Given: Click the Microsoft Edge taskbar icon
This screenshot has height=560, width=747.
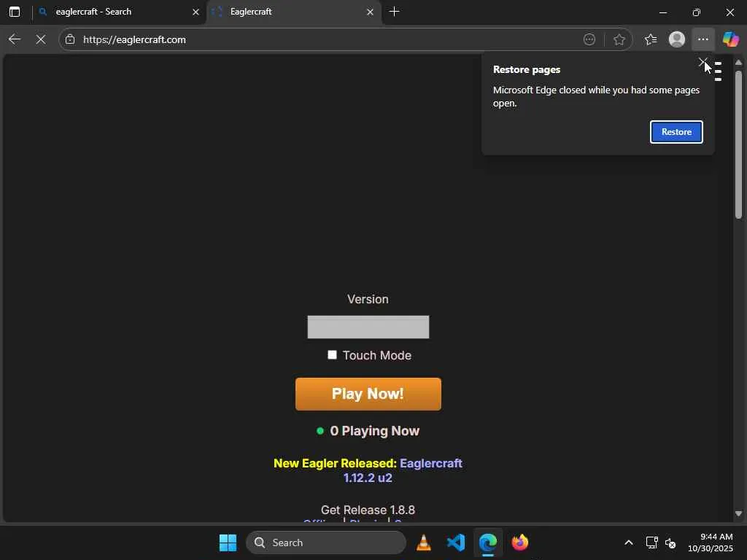Looking at the screenshot, I should pos(488,542).
